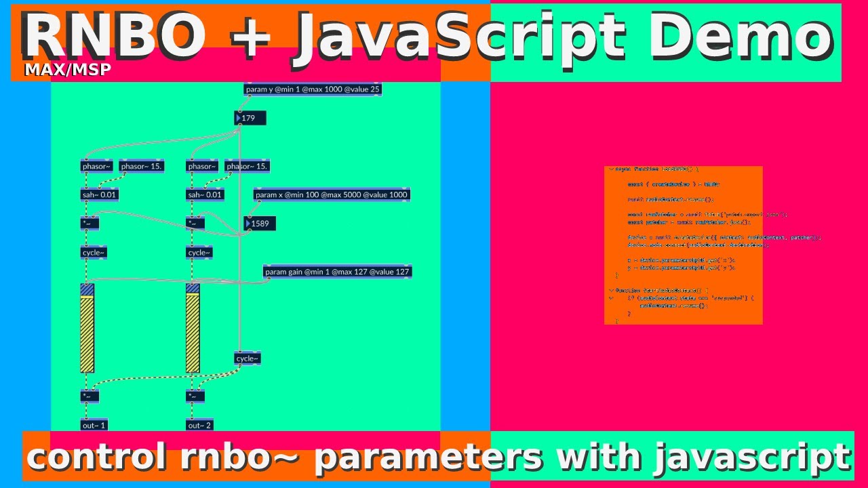Click the left cycle~ oscillator object
This screenshot has width=868, height=488.
tap(94, 252)
